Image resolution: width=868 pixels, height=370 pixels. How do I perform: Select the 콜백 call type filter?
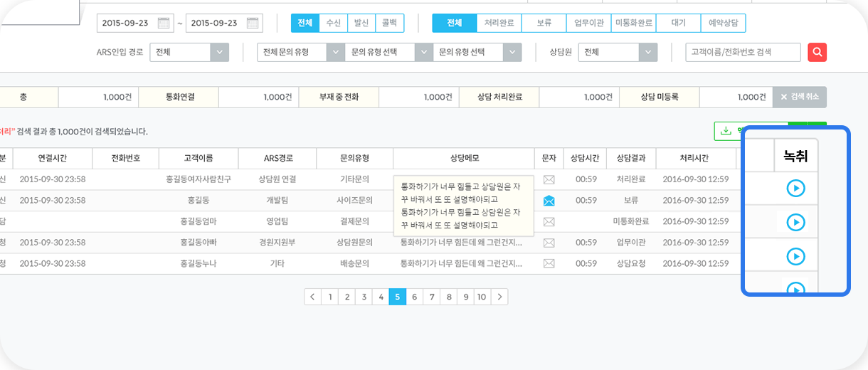pos(389,23)
